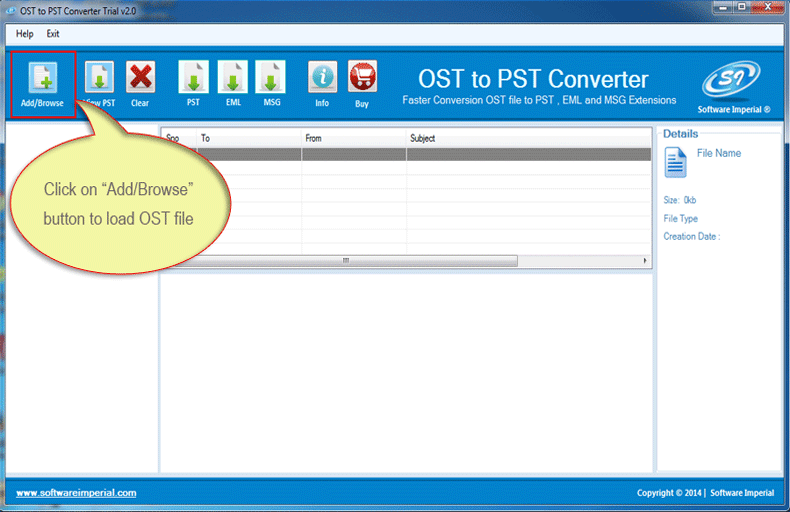Click the File Name document icon in Details
790x512 pixels.
(675, 162)
